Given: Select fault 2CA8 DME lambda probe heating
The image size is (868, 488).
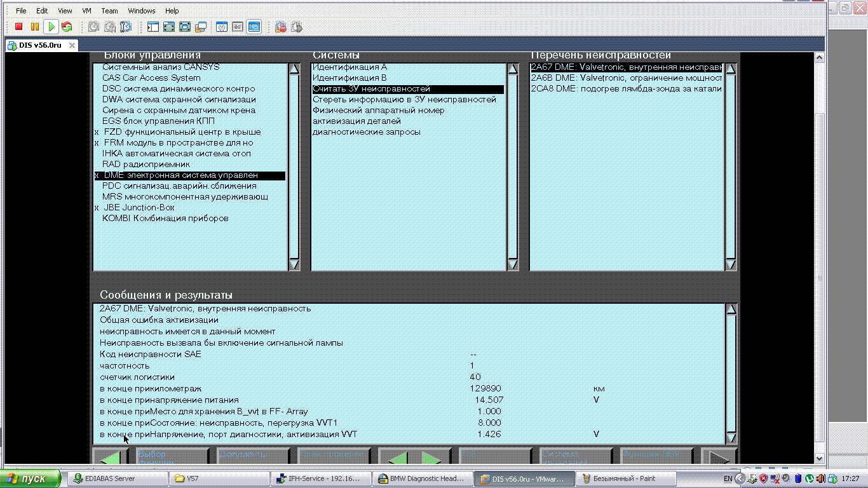Looking at the screenshot, I should click(626, 89).
